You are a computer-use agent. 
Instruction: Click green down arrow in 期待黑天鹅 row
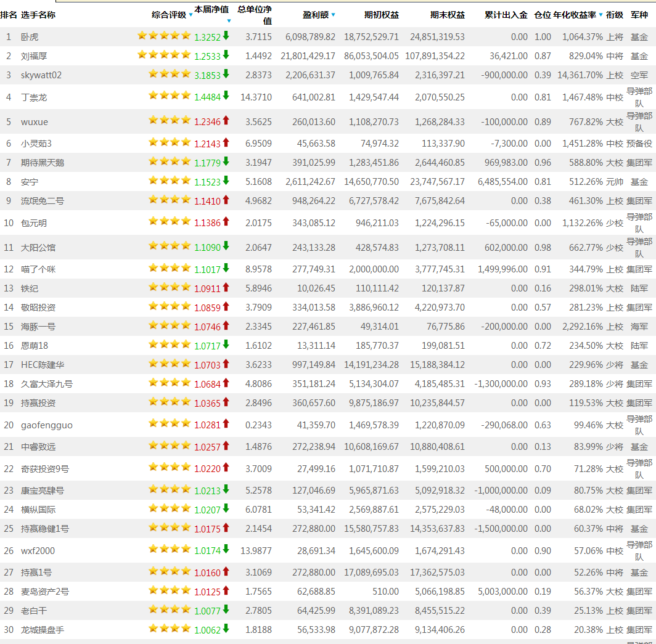[226, 161]
